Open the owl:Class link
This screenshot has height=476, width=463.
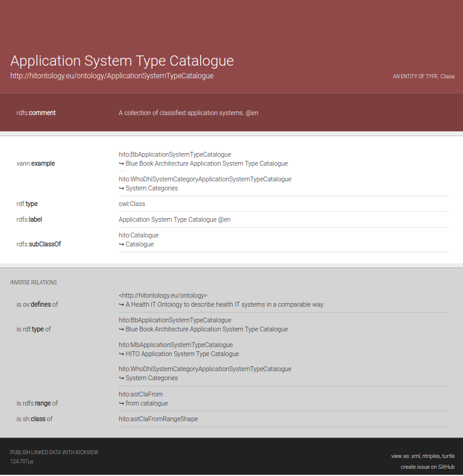131,204
